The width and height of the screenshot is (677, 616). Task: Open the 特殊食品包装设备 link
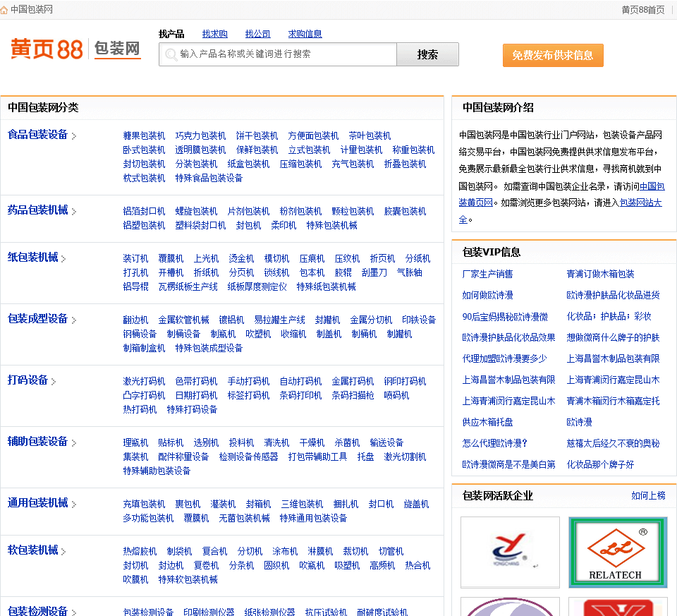pyautogui.click(x=209, y=178)
